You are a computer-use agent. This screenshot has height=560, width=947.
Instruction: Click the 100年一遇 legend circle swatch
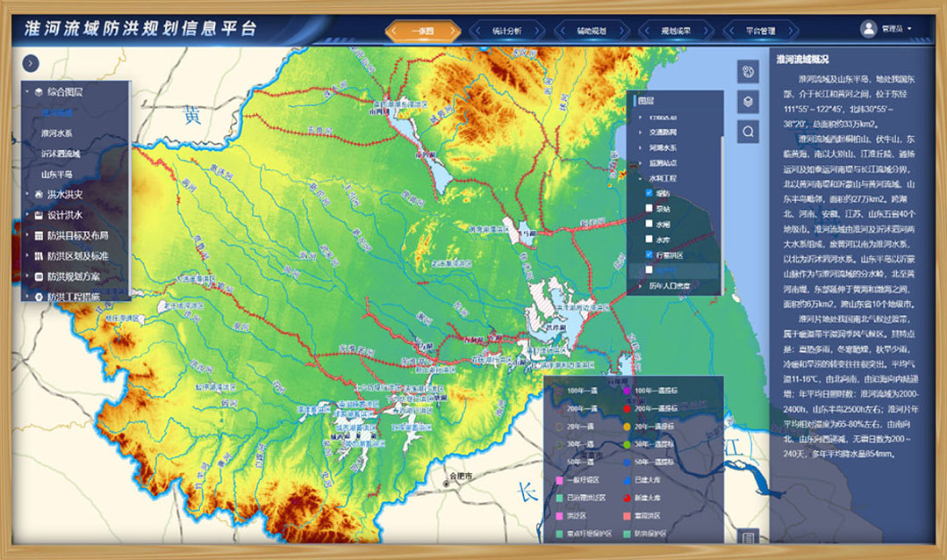(x=559, y=391)
